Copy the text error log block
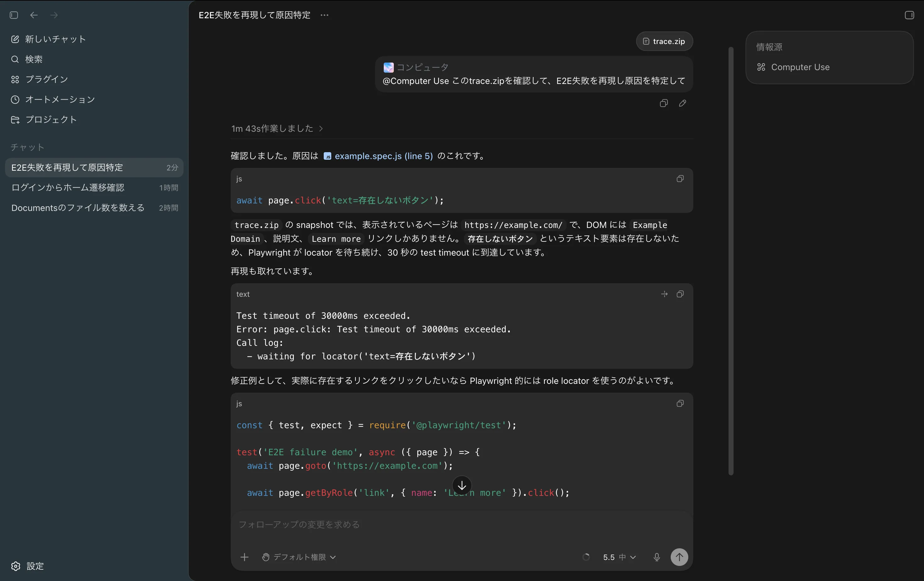The width and height of the screenshot is (924, 581). click(x=680, y=294)
